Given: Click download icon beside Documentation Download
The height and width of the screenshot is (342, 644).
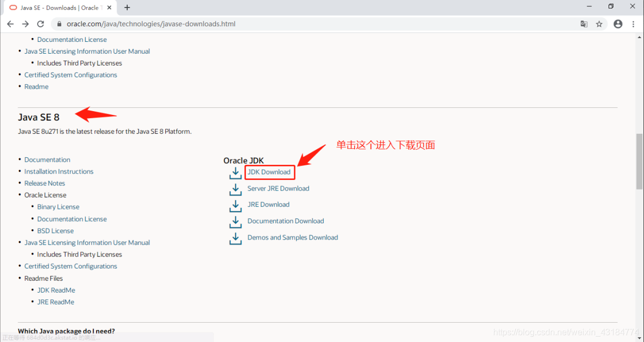Looking at the screenshot, I should (x=236, y=222).
